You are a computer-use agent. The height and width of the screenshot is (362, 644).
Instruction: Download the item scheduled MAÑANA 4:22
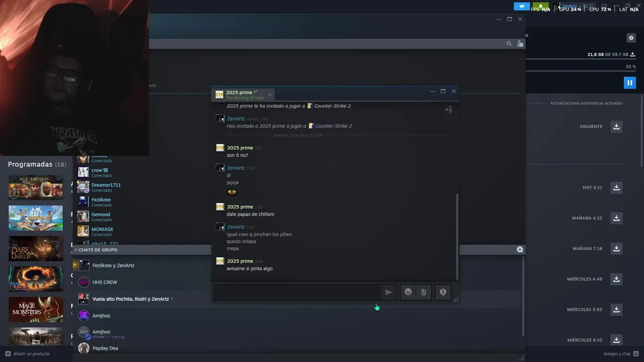click(x=616, y=218)
